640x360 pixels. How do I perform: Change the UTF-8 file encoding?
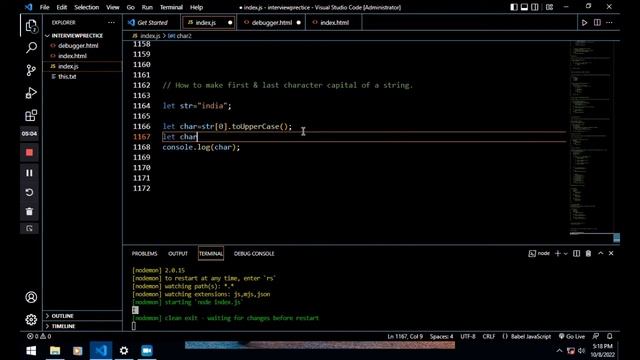click(x=468, y=336)
